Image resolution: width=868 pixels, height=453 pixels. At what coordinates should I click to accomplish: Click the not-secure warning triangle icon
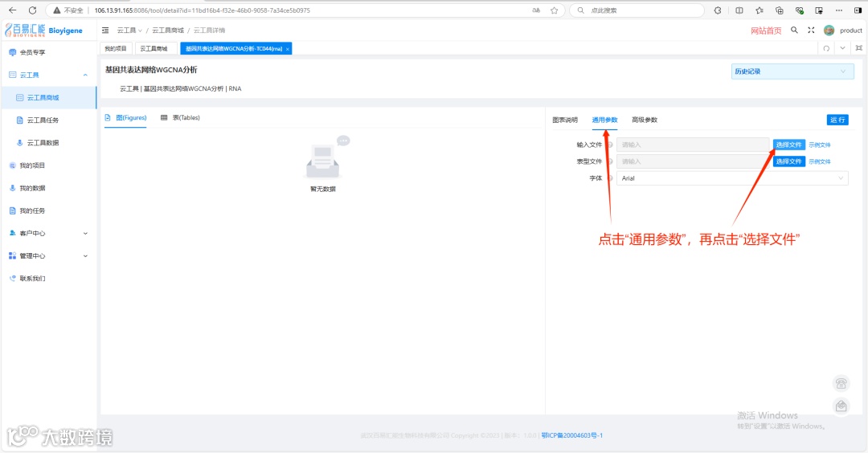coord(56,10)
